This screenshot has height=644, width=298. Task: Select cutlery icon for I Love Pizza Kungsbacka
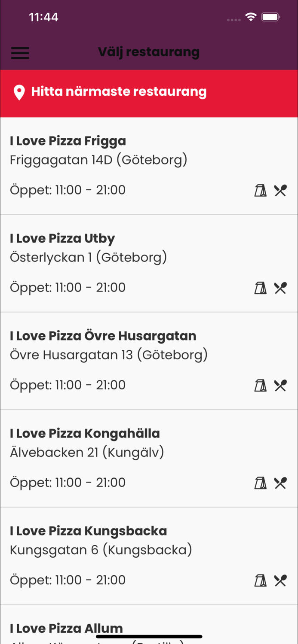tap(280, 580)
